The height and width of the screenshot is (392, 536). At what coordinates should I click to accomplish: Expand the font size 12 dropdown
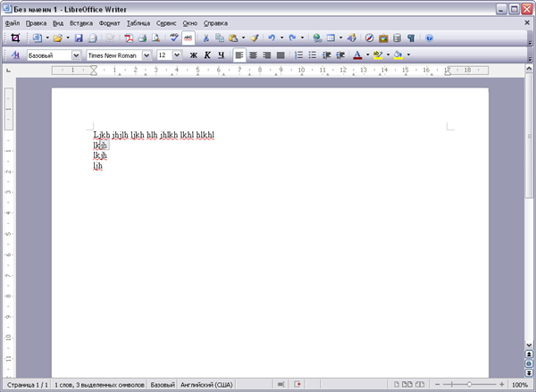coord(177,55)
